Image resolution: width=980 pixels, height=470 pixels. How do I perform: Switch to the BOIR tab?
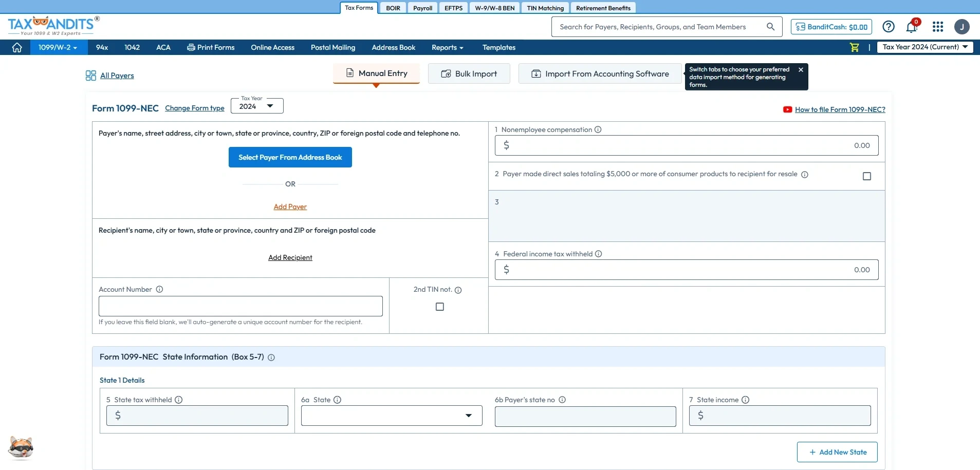click(x=392, y=7)
